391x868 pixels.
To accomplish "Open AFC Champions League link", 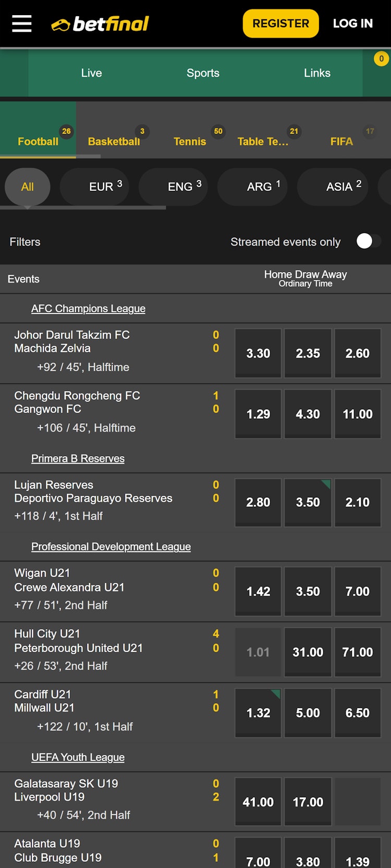I will [x=88, y=309].
